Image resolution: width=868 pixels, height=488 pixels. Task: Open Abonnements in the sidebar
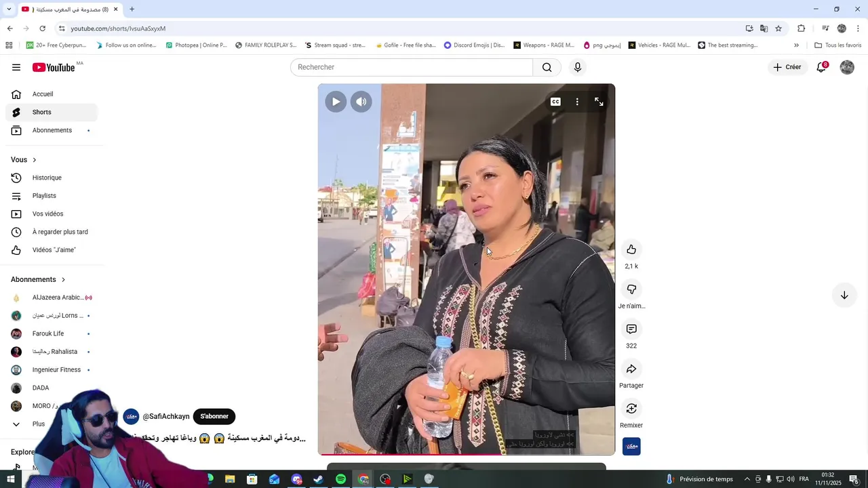tap(52, 130)
